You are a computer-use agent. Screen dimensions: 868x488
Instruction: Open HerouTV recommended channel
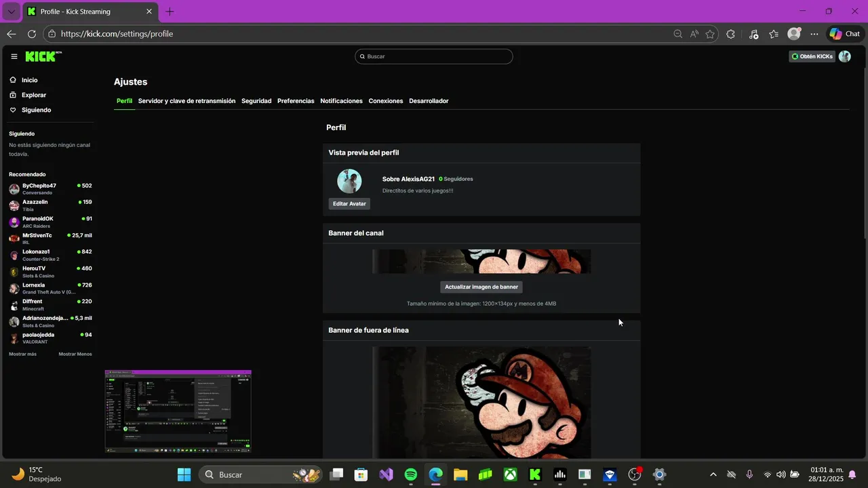point(50,272)
